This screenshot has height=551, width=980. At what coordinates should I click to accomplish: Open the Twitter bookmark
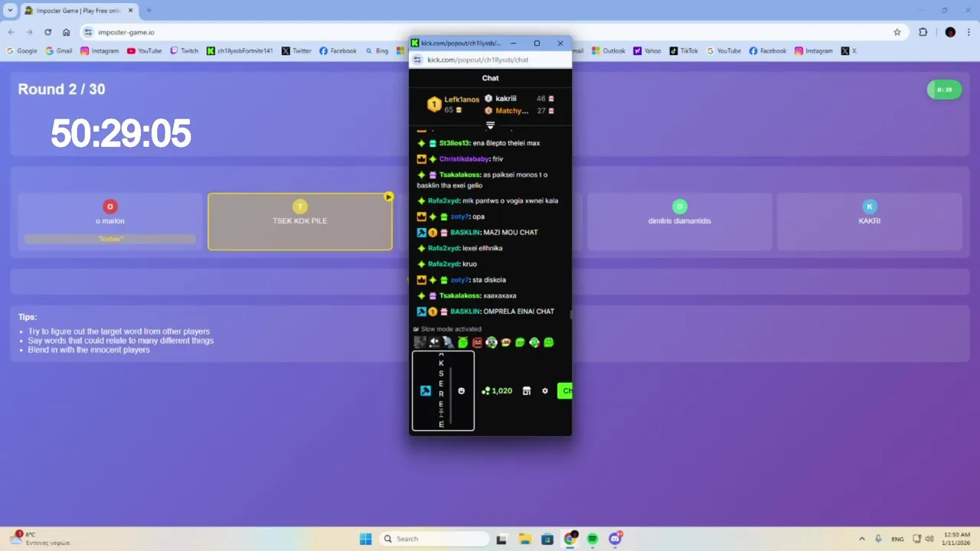296,51
